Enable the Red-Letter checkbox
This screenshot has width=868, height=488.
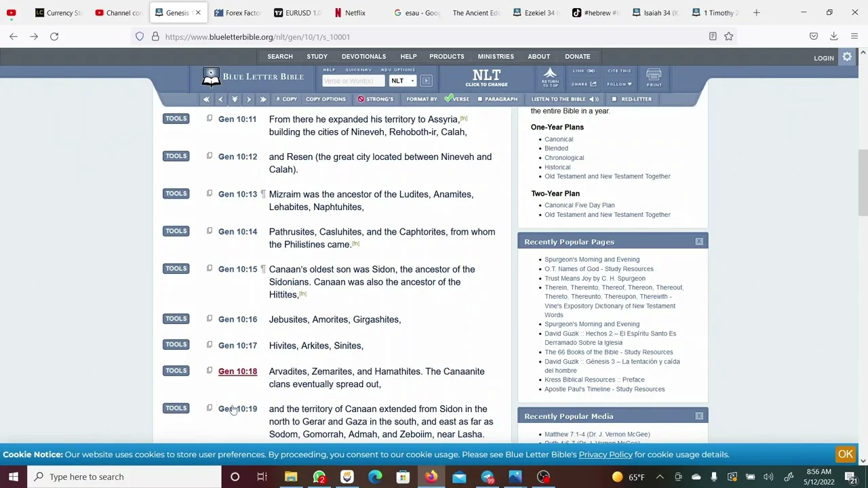614,99
